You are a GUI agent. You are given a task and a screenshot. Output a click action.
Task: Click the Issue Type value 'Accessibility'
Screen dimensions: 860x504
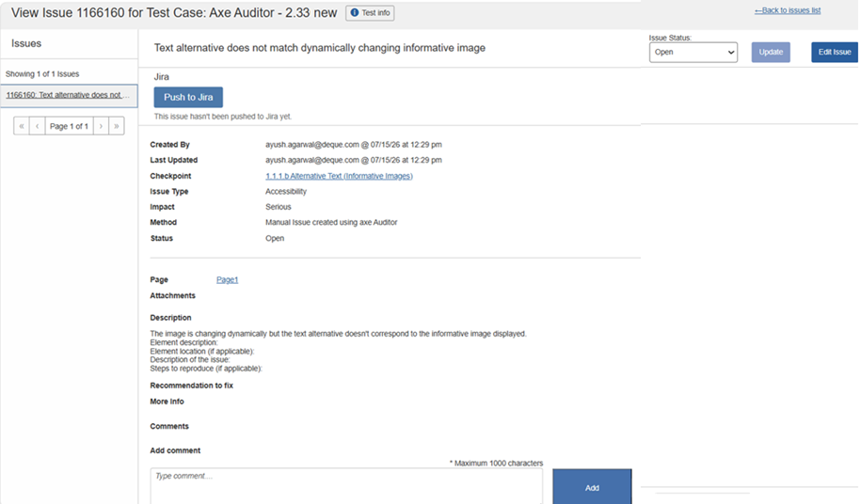286,191
